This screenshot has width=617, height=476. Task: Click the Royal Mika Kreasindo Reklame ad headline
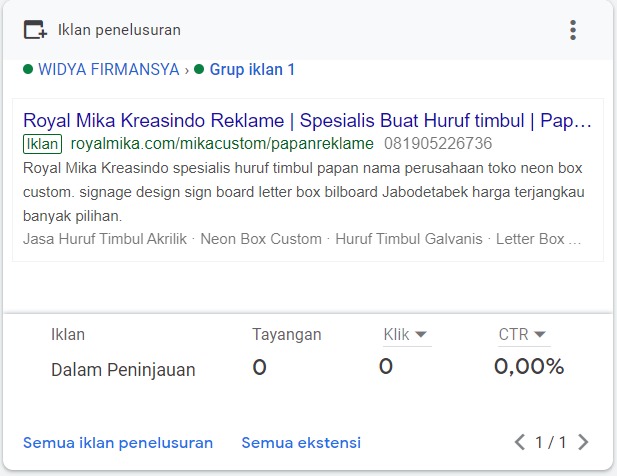pyautogui.click(x=307, y=120)
